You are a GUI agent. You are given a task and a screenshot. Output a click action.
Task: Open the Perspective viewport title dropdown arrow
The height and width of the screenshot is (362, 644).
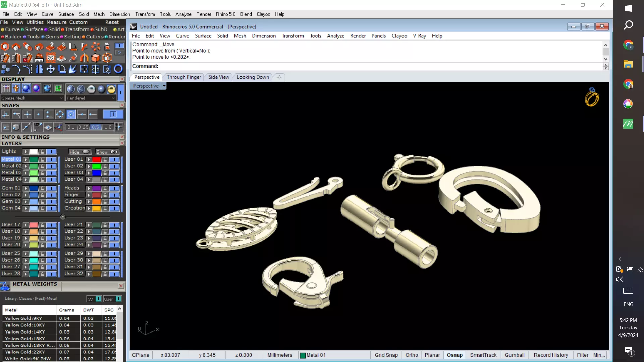pos(164,86)
